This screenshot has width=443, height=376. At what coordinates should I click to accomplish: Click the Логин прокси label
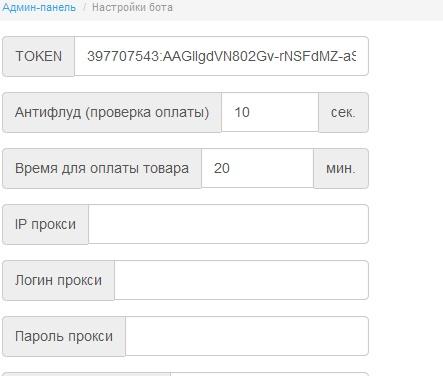coord(58,280)
